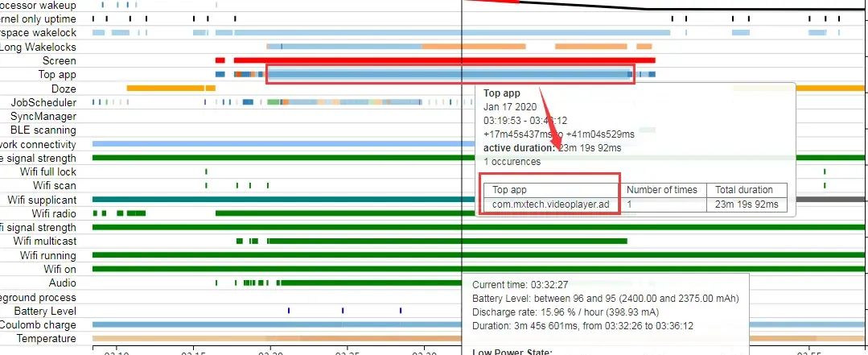
Task: Click the Wifi full lock row label
Action: tap(48, 171)
